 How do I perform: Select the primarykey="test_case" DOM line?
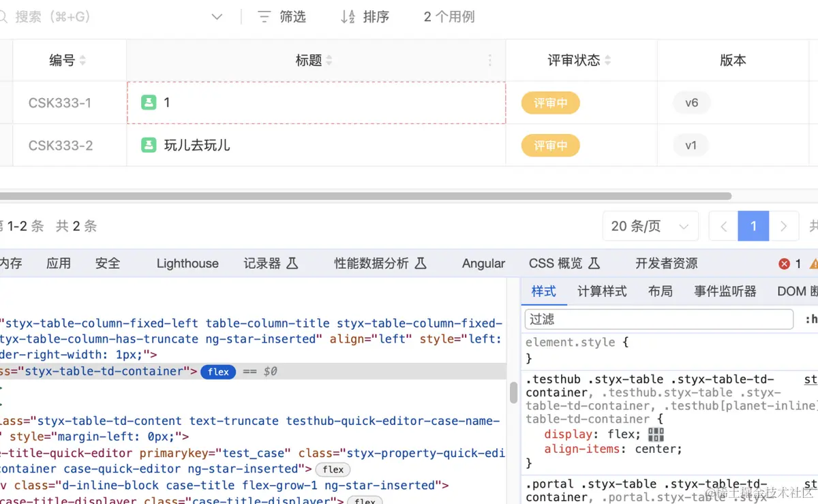254,454
